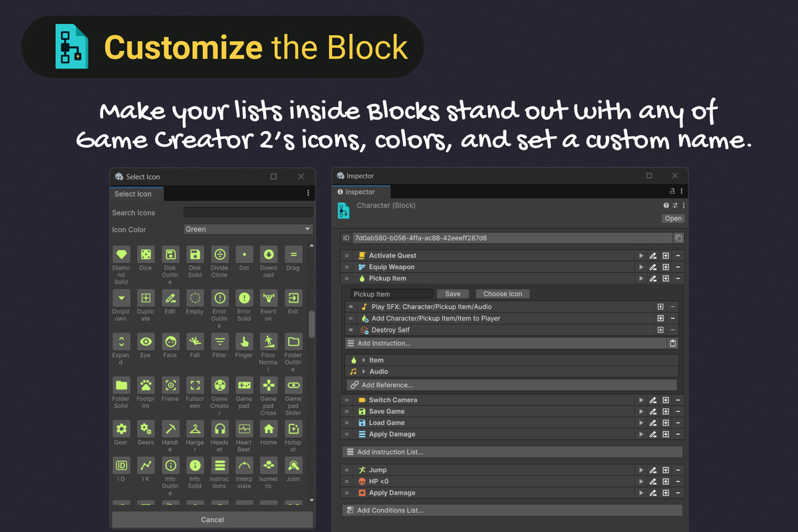Select the Gear icon
The width and height of the screenshot is (798, 532).
point(120,430)
